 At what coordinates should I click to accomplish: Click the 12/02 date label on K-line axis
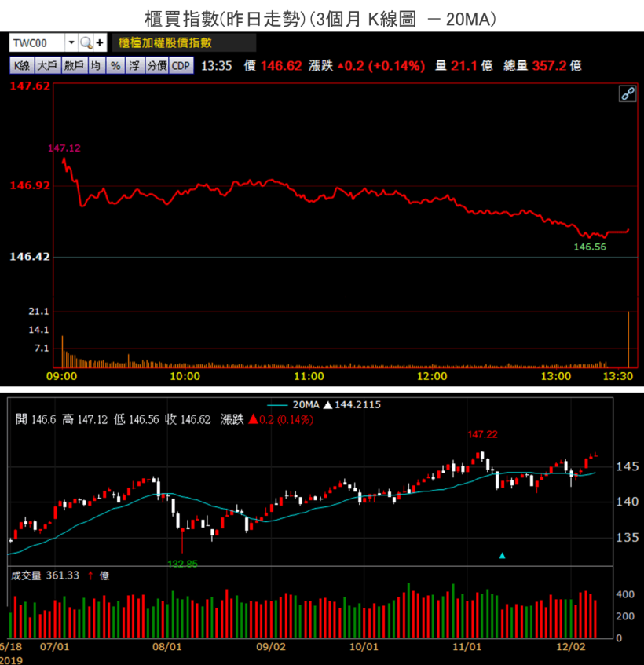coord(571,647)
